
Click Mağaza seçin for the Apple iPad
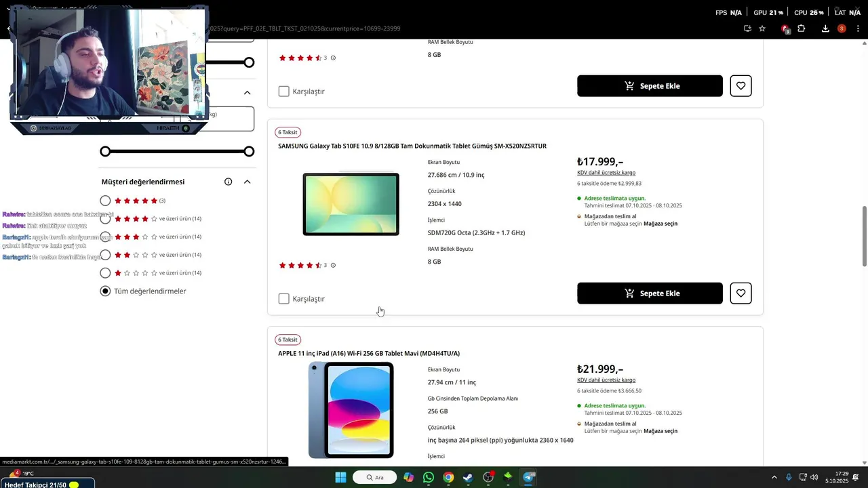tap(660, 431)
